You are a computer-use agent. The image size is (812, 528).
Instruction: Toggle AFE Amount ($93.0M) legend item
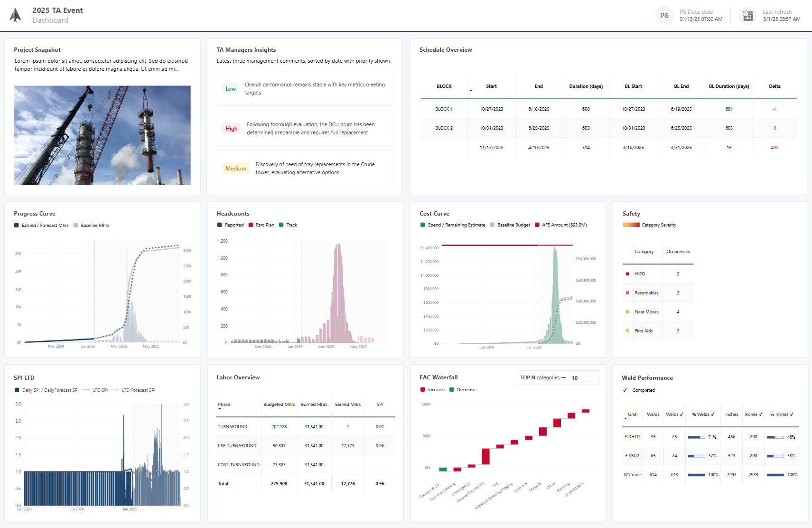coord(560,225)
